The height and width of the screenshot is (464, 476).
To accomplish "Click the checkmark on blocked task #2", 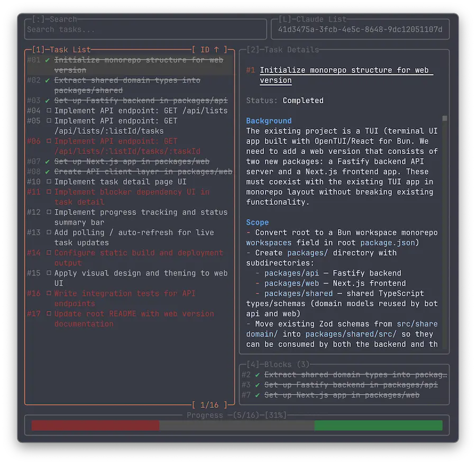I will coord(258,375).
